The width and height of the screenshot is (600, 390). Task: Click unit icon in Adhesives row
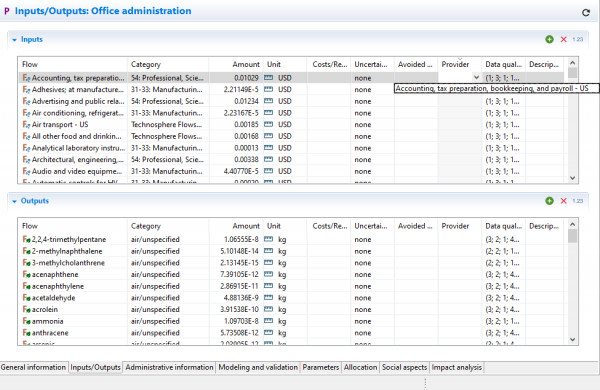269,90
